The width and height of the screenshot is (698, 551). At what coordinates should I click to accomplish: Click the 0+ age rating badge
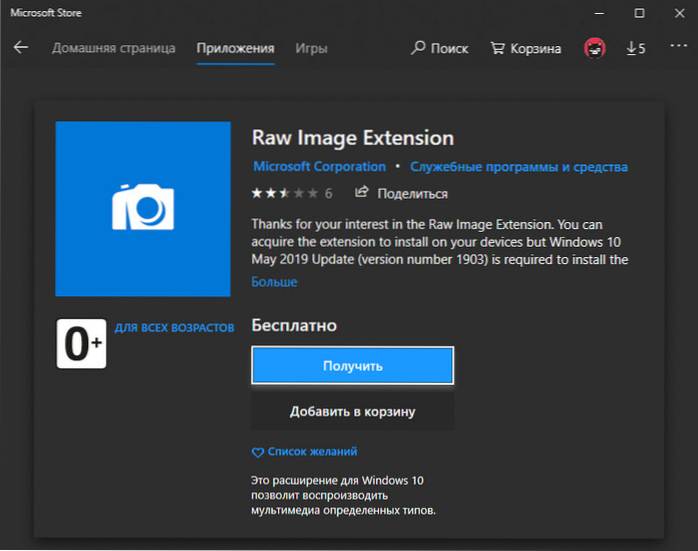point(81,343)
